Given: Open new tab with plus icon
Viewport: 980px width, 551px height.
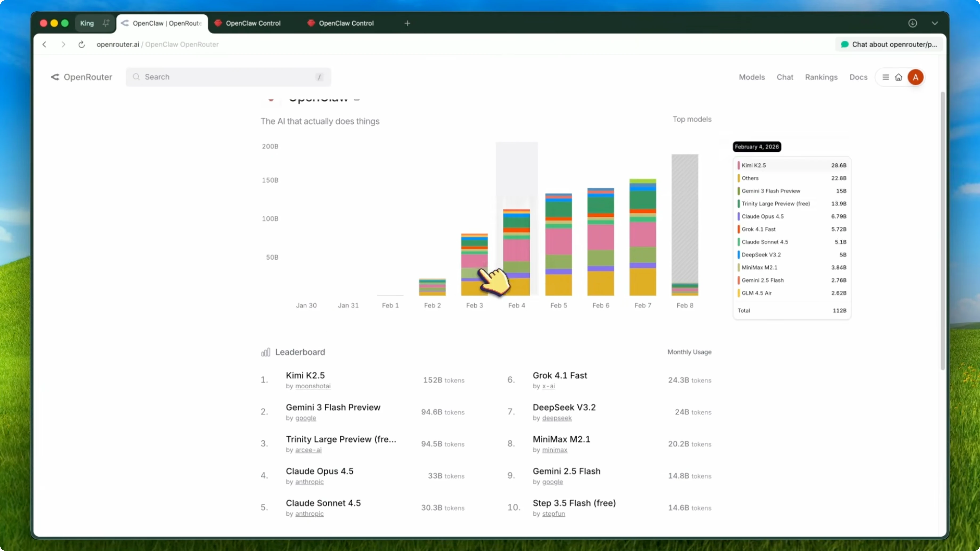Looking at the screenshot, I should tap(407, 23).
